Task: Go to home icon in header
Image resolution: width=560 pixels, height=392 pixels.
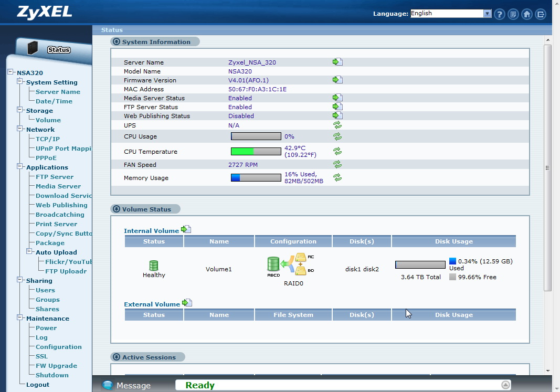Action: click(x=527, y=14)
